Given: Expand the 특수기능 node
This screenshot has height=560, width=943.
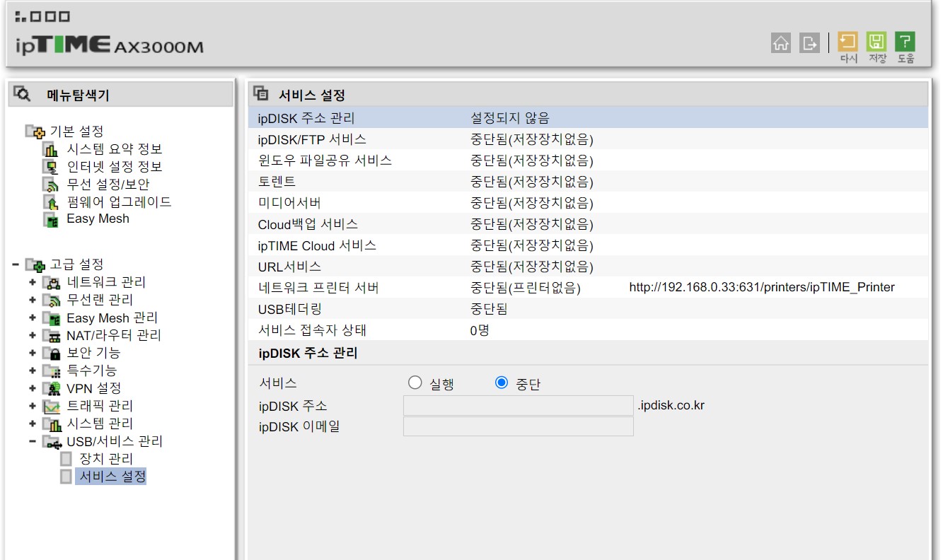Looking at the screenshot, I should pyautogui.click(x=33, y=370).
